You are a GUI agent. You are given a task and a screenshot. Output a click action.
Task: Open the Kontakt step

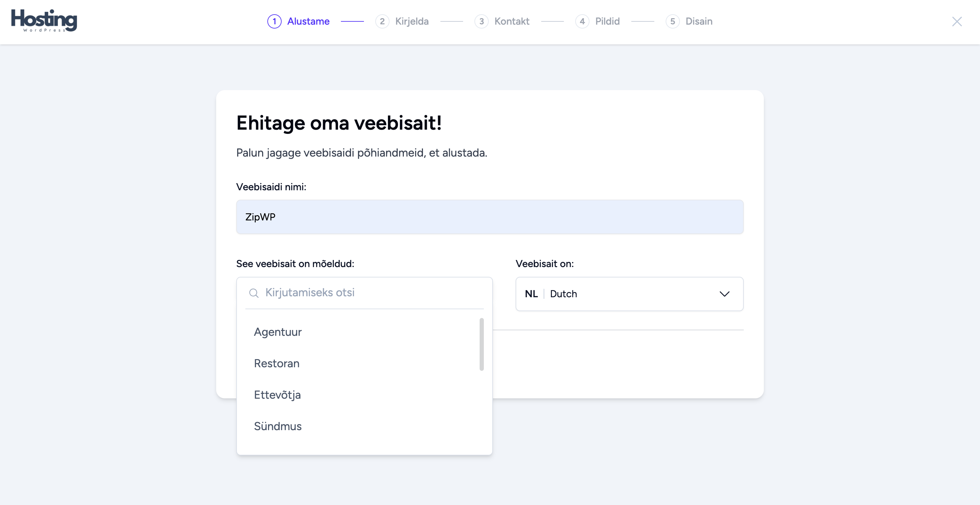click(x=512, y=21)
